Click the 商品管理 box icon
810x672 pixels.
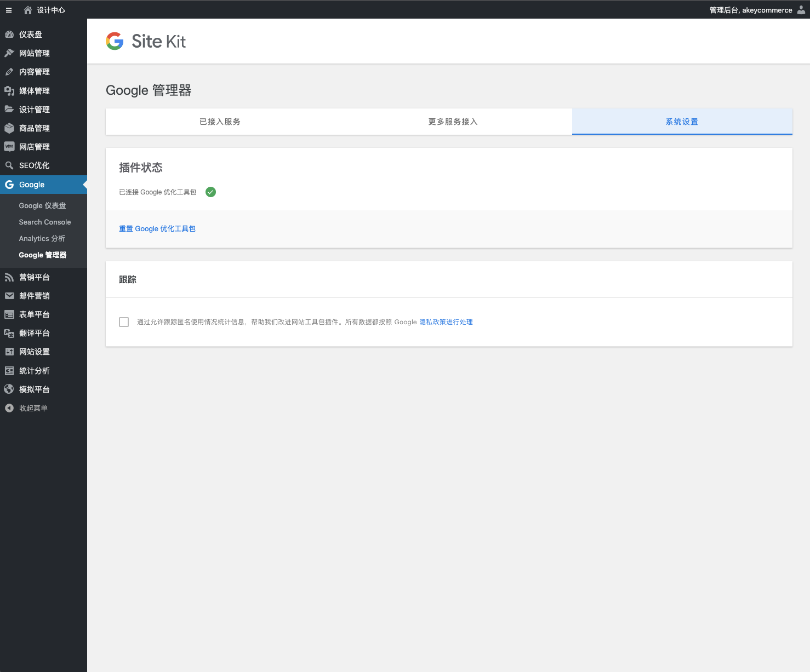click(9, 128)
